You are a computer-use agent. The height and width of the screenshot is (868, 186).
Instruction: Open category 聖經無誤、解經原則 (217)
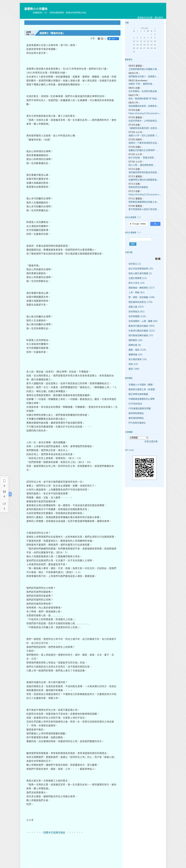(x=141, y=288)
